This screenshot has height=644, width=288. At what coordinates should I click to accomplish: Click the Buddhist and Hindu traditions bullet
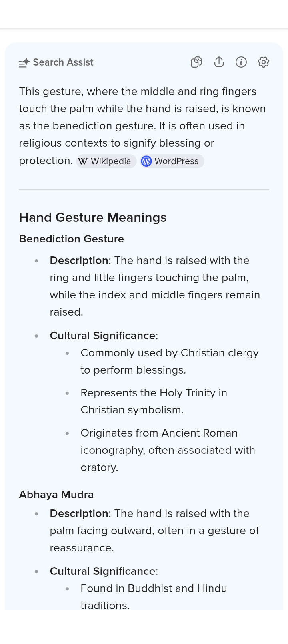[154, 596]
